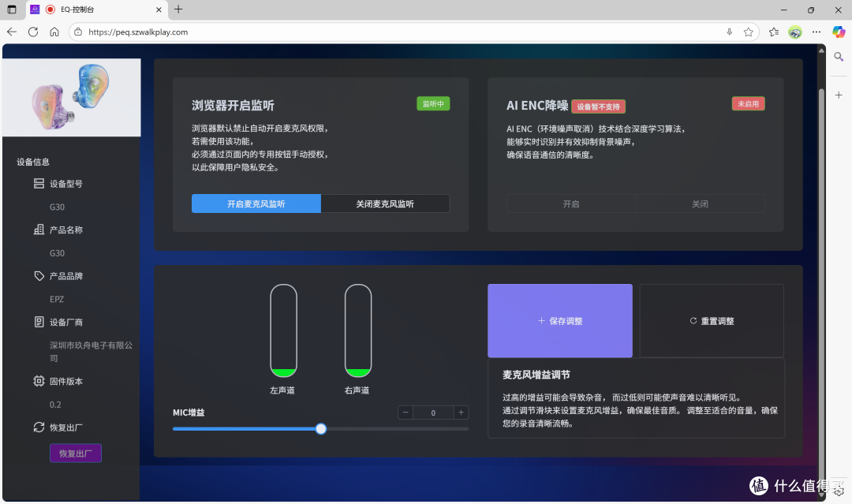The height and width of the screenshot is (504, 852).
Task: Click the 设备型号 icon in the sidebar
Action: 39,184
